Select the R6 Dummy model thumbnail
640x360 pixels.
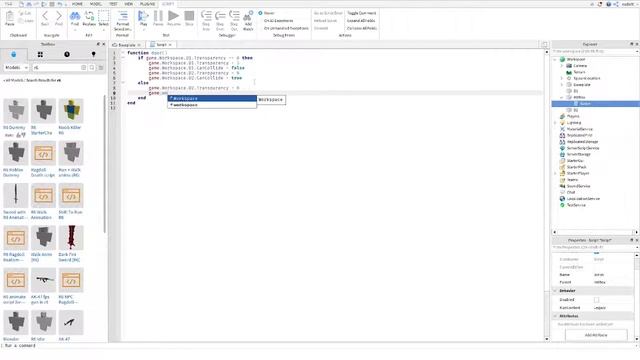(x=16, y=111)
